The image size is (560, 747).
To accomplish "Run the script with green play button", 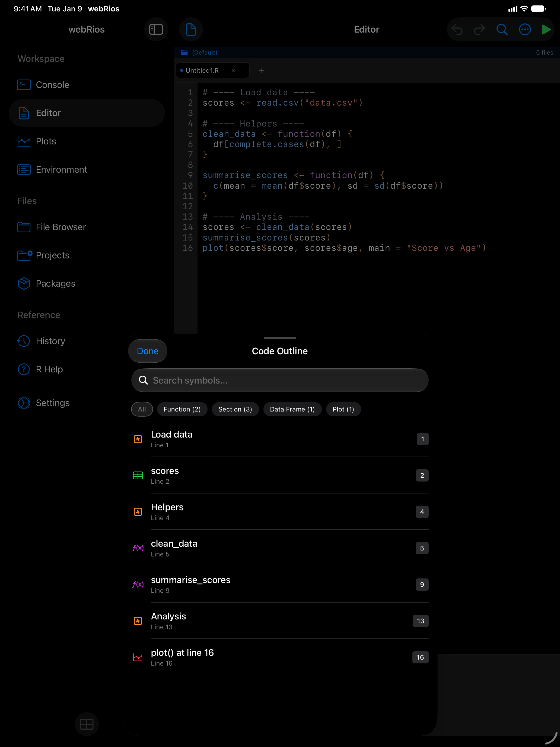I will pos(546,30).
